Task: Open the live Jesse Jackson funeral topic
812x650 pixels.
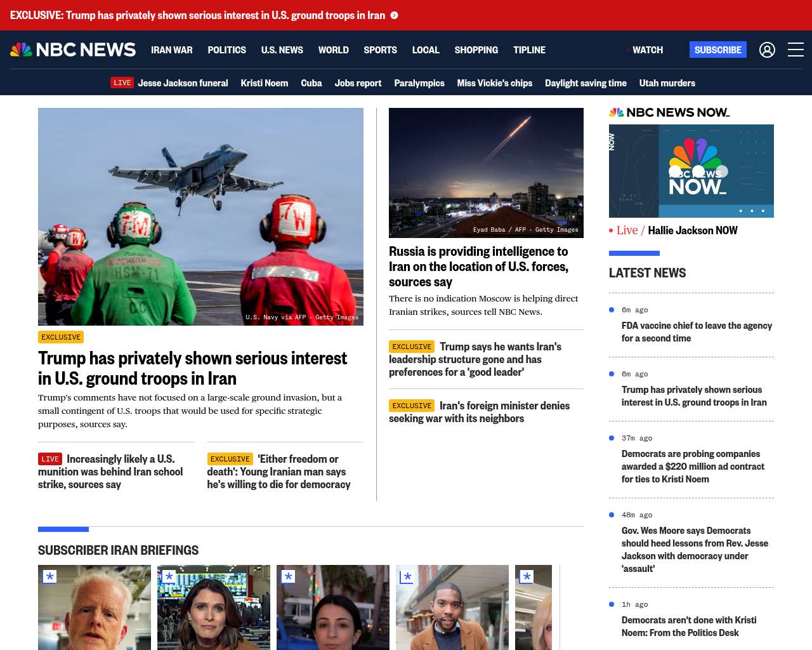Action: click(183, 83)
